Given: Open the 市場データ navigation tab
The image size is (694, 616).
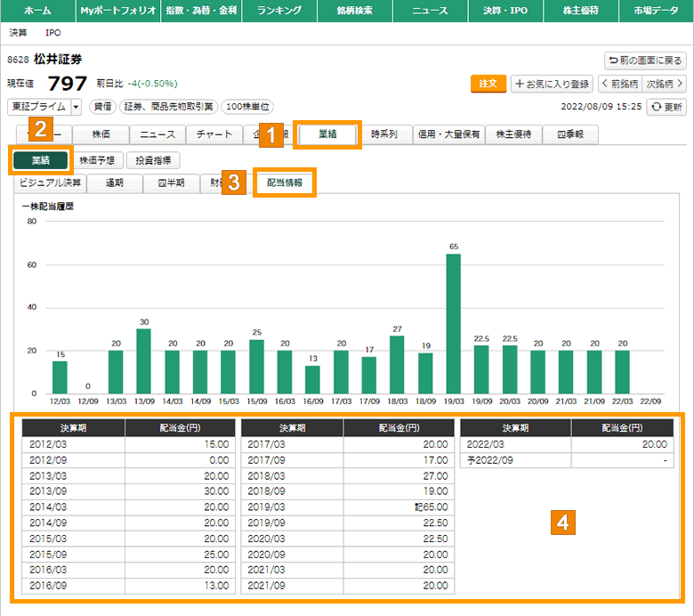Looking at the screenshot, I should (x=656, y=11).
